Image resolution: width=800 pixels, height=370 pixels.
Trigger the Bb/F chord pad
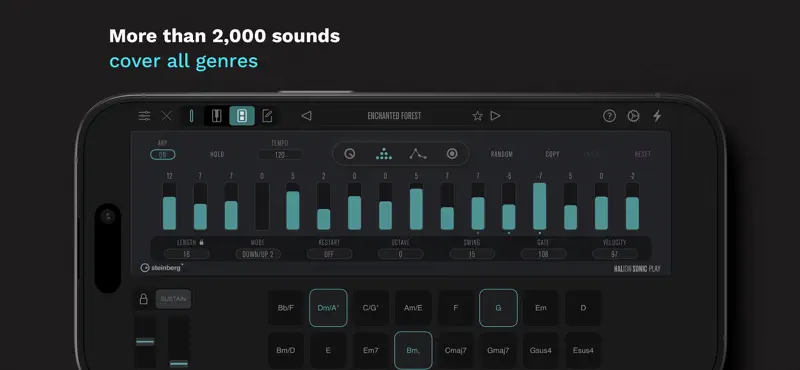click(286, 308)
